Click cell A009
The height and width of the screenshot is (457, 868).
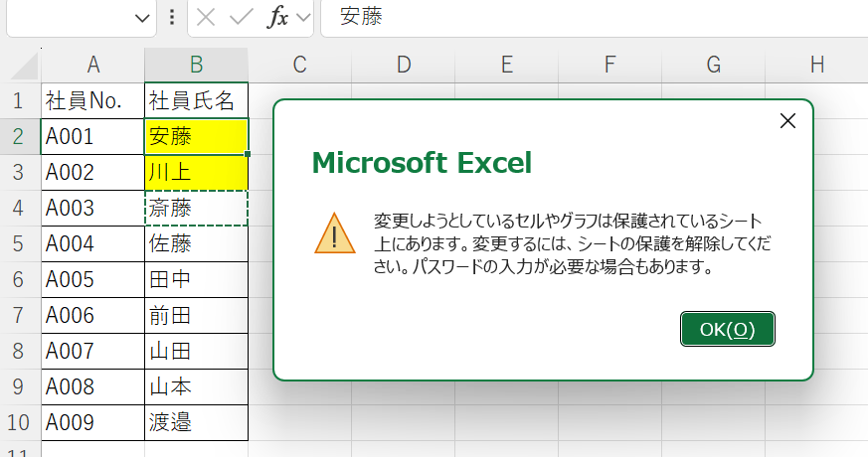(93, 422)
